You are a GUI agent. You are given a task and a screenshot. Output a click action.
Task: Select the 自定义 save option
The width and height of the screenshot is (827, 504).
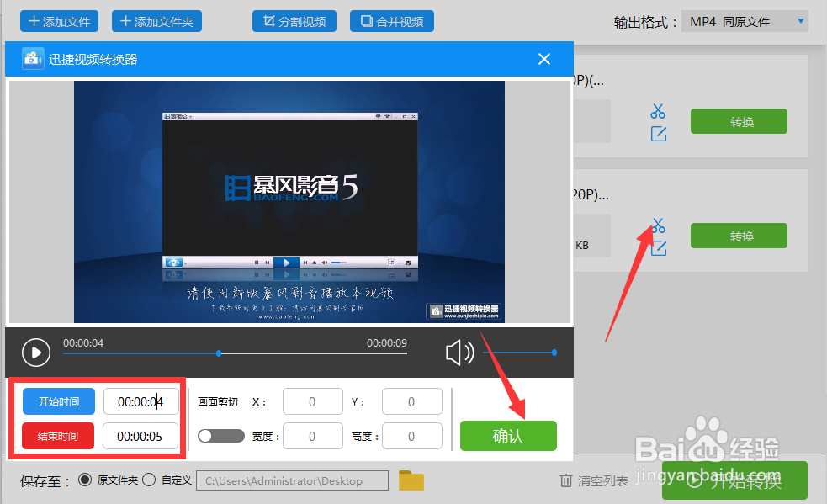(x=146, y=480)
